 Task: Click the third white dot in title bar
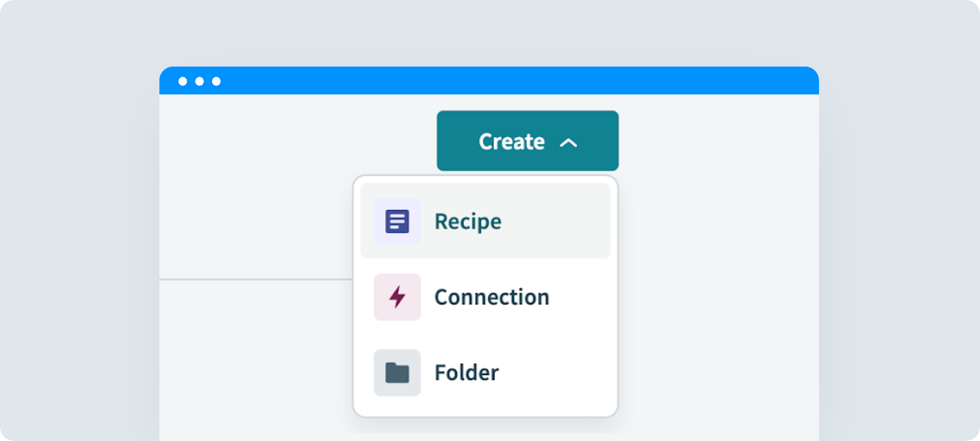pyautogui.click(x=216, y=81)
